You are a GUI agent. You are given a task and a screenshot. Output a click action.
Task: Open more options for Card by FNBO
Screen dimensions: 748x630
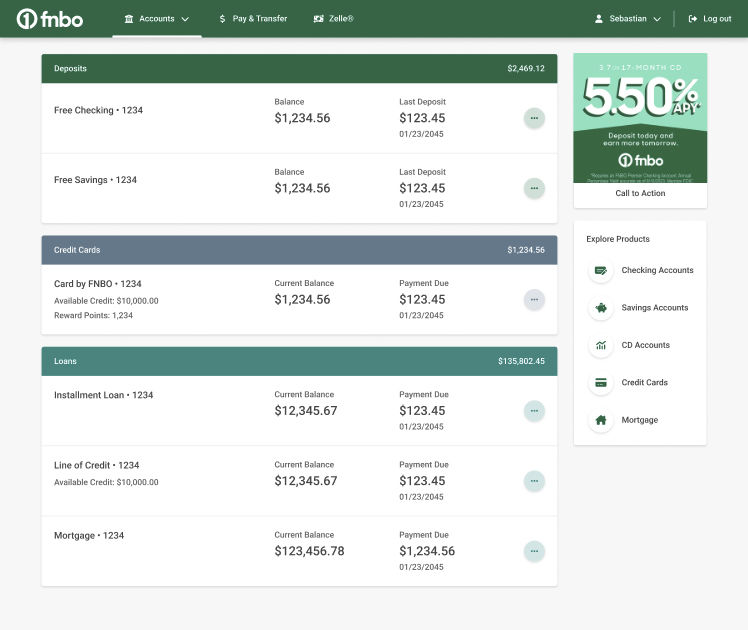tap(534, 299)
